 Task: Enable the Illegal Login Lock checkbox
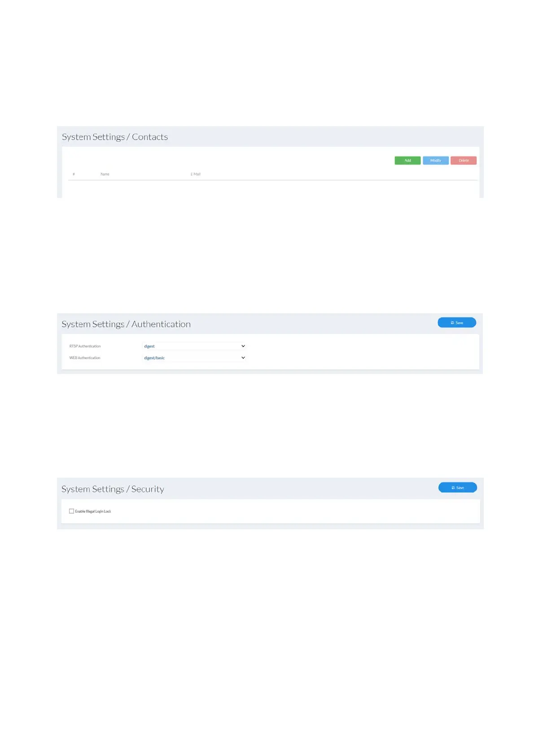71,511
